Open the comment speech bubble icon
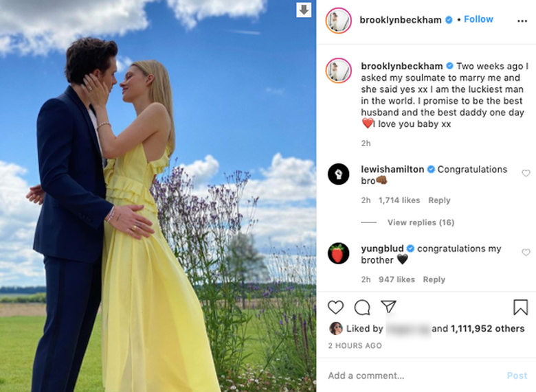 (362, 308)
